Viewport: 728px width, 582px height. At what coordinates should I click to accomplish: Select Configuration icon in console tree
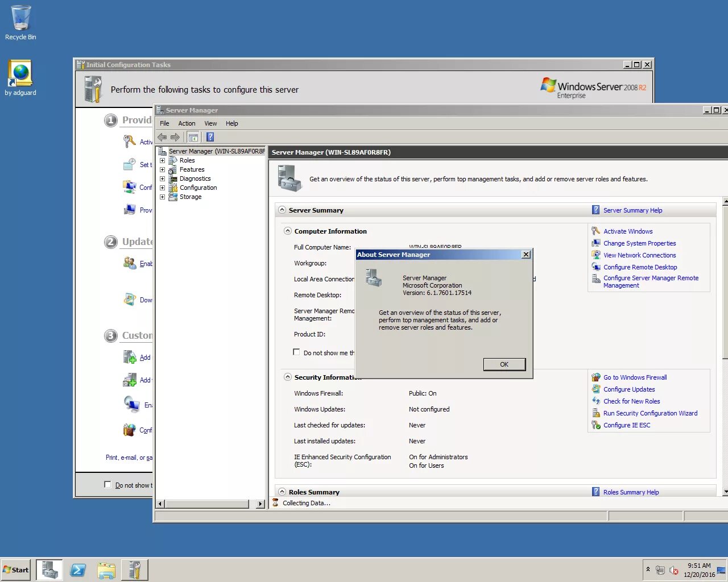click(x=172, y=188)
